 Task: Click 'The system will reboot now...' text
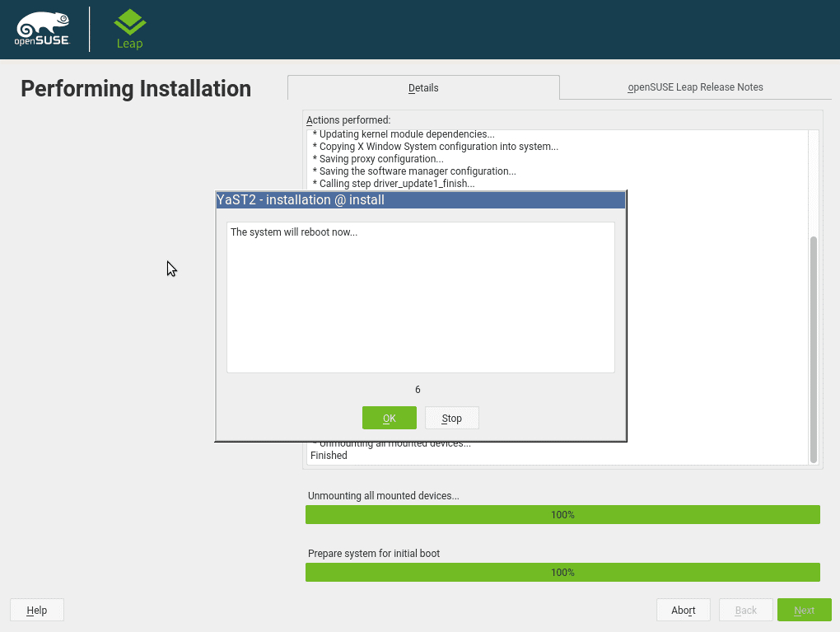tap(293, 232)
